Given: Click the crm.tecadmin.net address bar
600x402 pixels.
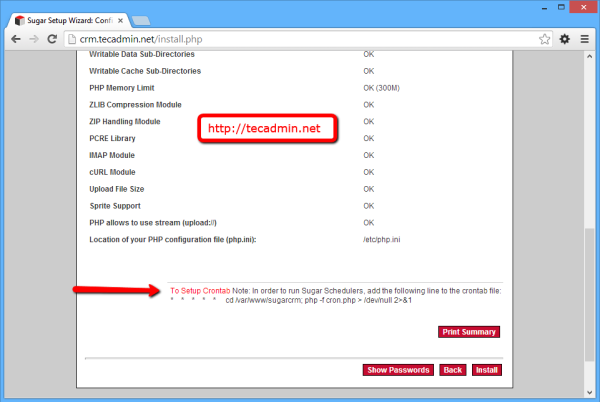Looking at the screenshot, I should pyautogui.click(x=300, y=39).
